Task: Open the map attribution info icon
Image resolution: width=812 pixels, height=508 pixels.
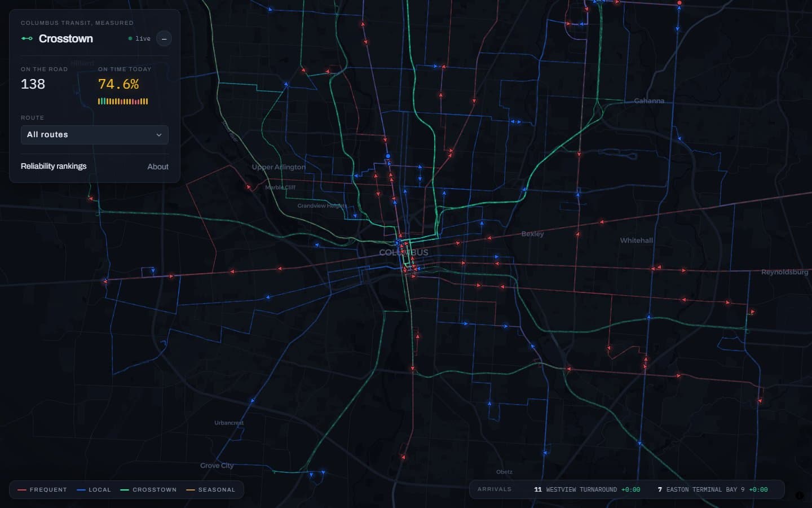Action: (799, 495)
